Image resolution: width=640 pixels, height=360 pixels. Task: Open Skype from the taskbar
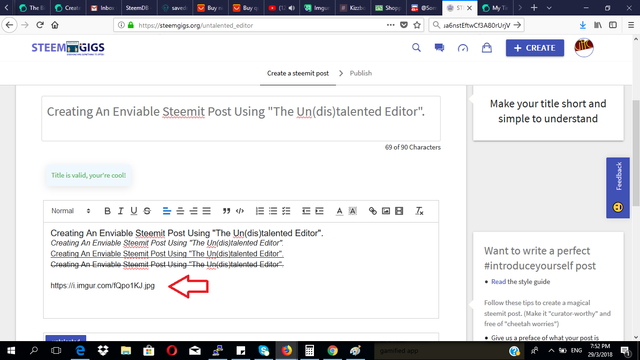coord(264,351)
